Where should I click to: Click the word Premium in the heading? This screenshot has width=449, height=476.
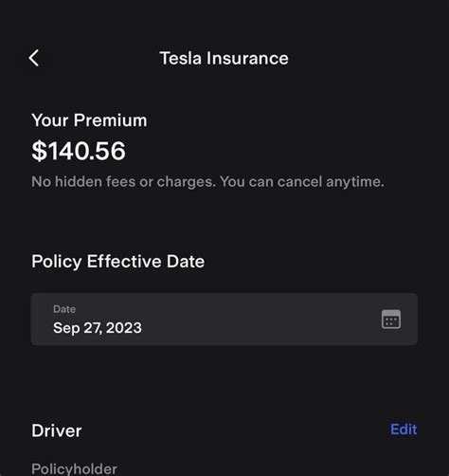click(x=111, y=120)
